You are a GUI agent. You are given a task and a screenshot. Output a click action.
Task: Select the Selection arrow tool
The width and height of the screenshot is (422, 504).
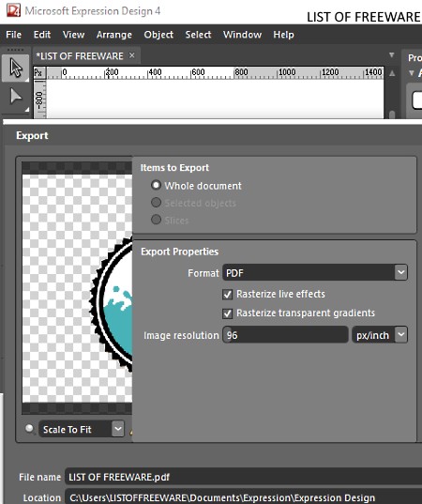16,68
